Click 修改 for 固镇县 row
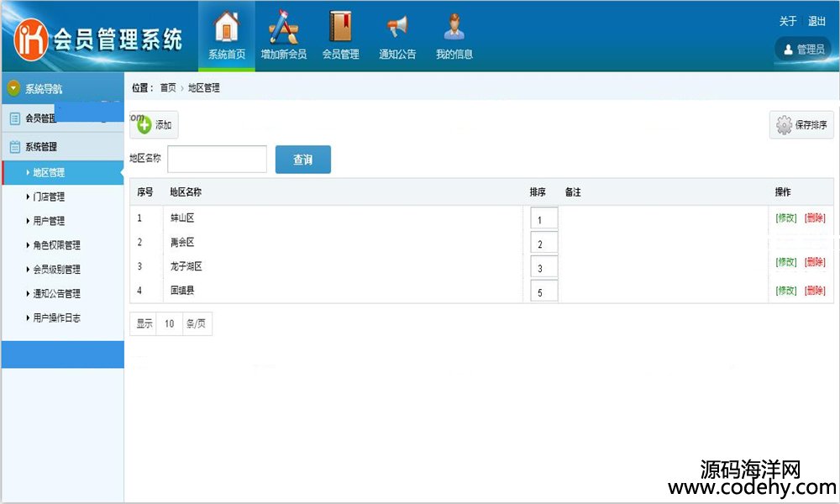 (x=786, y=291)
